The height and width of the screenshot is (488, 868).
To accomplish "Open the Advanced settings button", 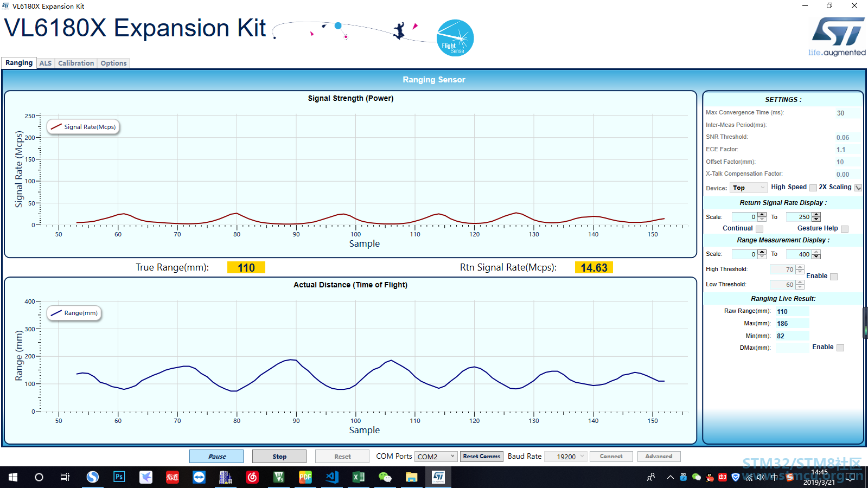I will [659, 457].
